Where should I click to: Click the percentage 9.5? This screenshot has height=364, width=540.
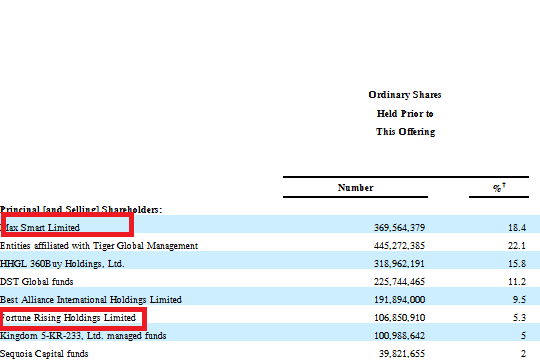[x=519, y=300]
